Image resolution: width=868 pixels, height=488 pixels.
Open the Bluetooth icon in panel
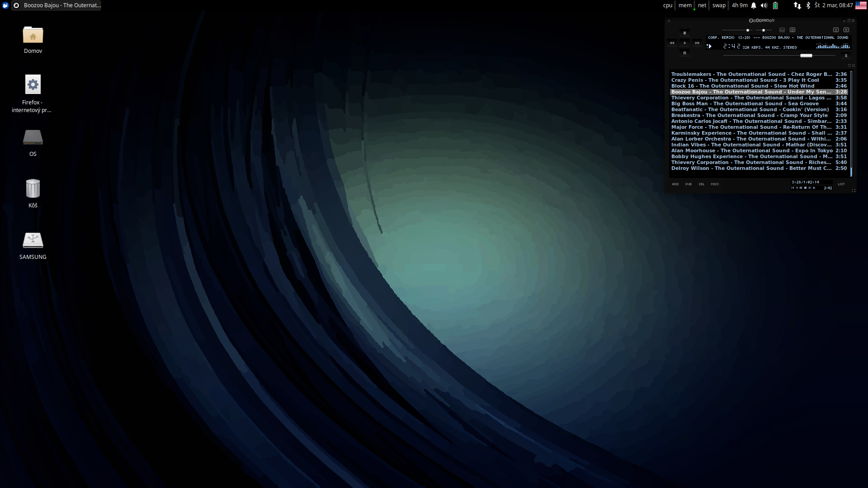pyautogui.click(x=808, y=5)
